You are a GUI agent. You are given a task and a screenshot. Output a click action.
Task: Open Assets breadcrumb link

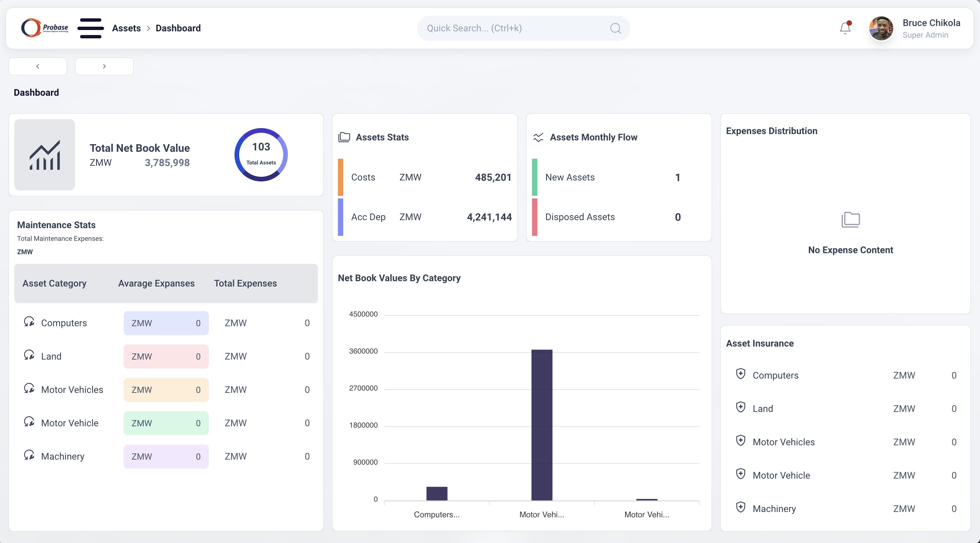click(x=126, y=28)
